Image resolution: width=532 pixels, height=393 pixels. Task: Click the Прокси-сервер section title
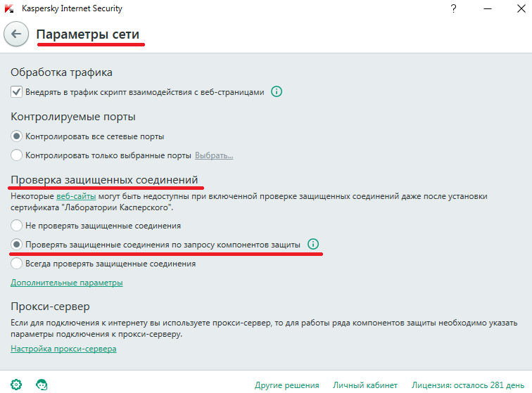click(x=50, y=307)
